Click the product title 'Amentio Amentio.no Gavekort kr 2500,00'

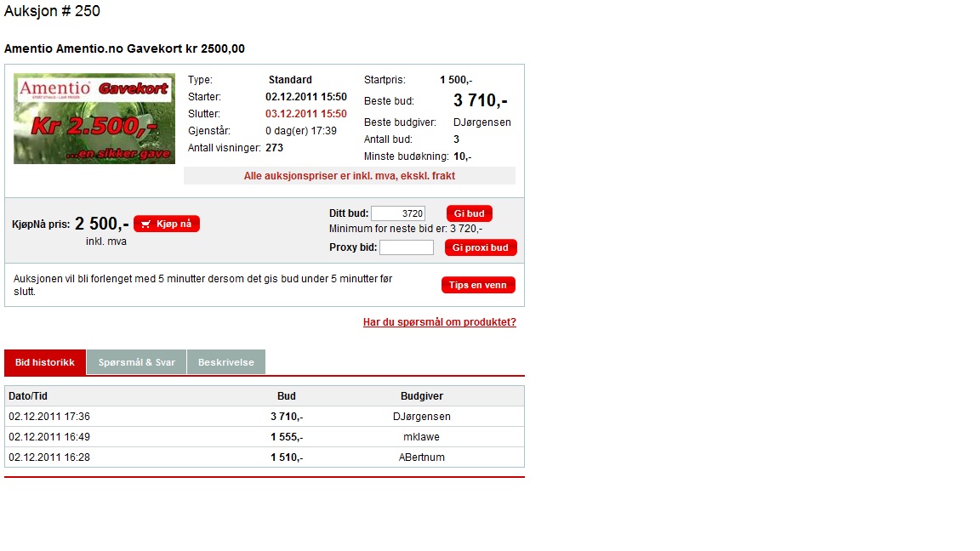[124, 48]
